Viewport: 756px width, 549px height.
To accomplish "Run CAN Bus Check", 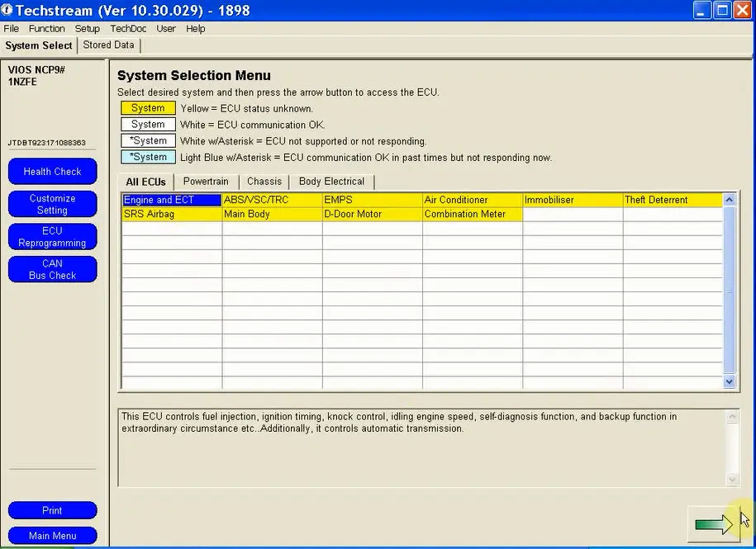I will [52, 270].
